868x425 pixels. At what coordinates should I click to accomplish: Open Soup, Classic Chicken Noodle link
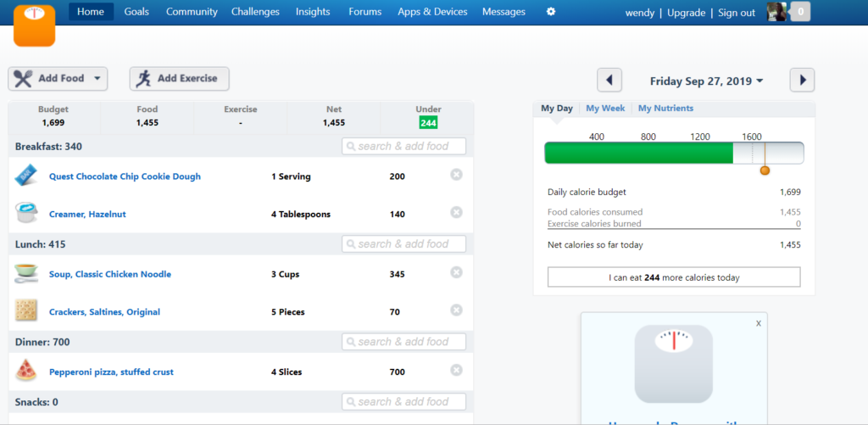coord(110,274)
